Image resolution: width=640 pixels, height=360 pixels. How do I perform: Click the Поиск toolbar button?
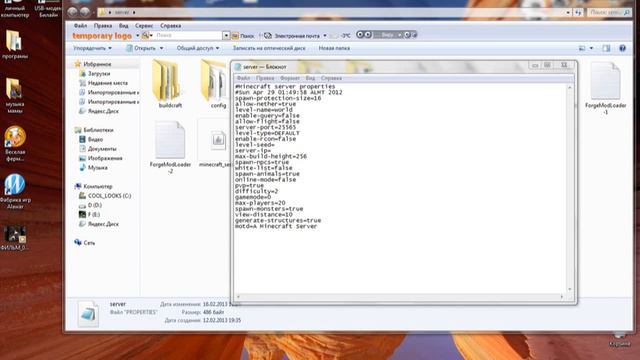(x=243, y=36)
